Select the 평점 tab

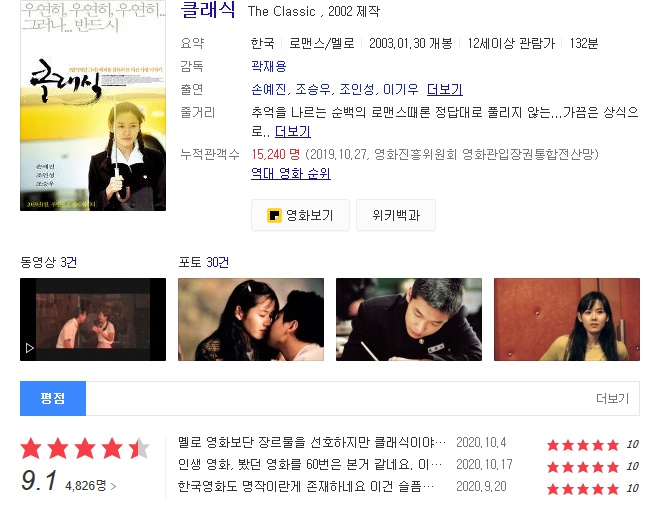coord(53,399)
